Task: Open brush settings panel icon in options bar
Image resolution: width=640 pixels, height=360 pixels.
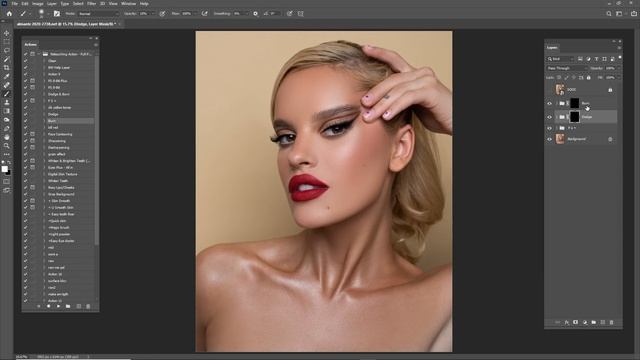Action: point(57,13)
